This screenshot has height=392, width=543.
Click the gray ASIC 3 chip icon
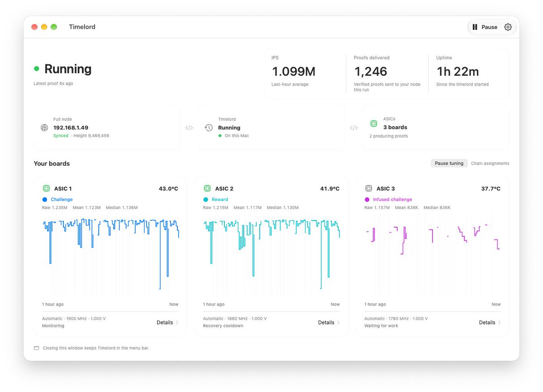tap(369, 188)
